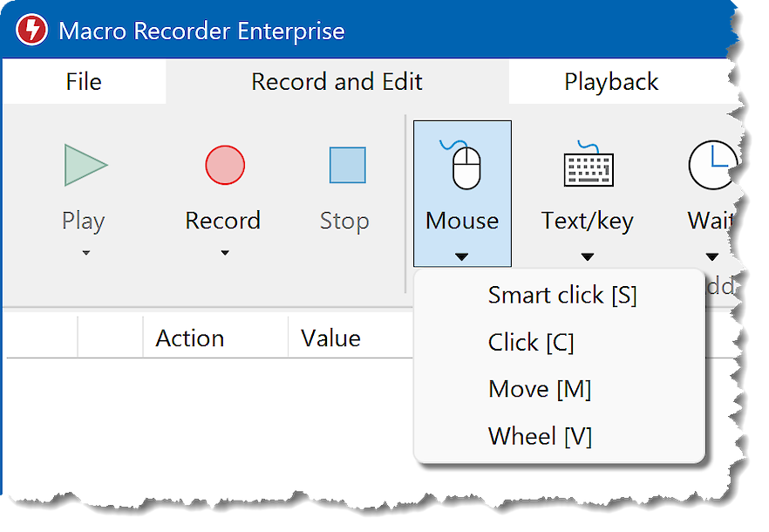Select the Mouse action icon
This screenshot has height=532, width=769.
[462, 165]
